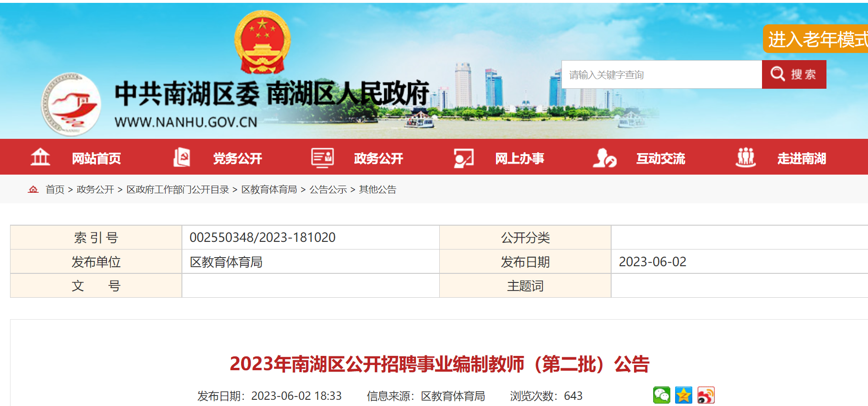
Task: Click the 信息来源：区教育体育局 text
Action: coord(426,396)
